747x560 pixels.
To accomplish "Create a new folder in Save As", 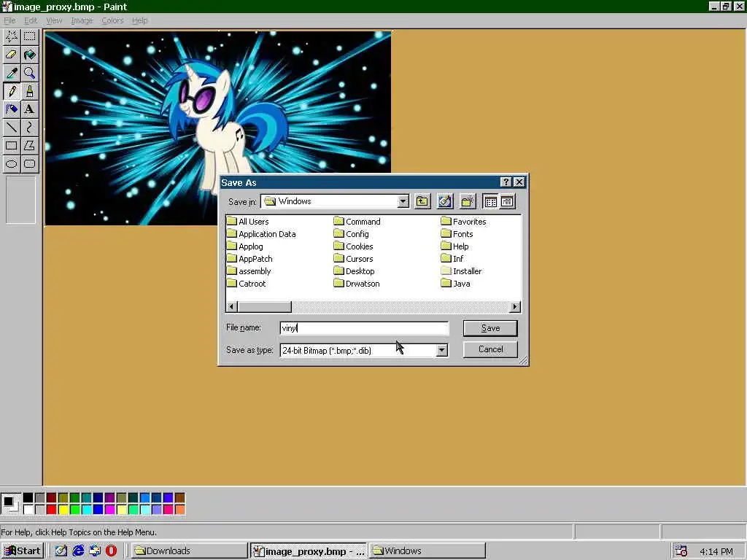I will point(468,201).
